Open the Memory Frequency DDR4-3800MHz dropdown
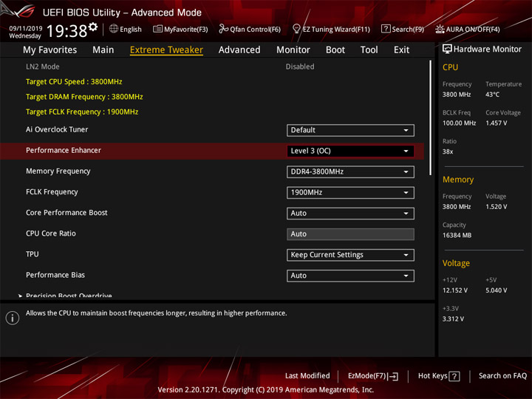The image size is (532, 399). 350,171
